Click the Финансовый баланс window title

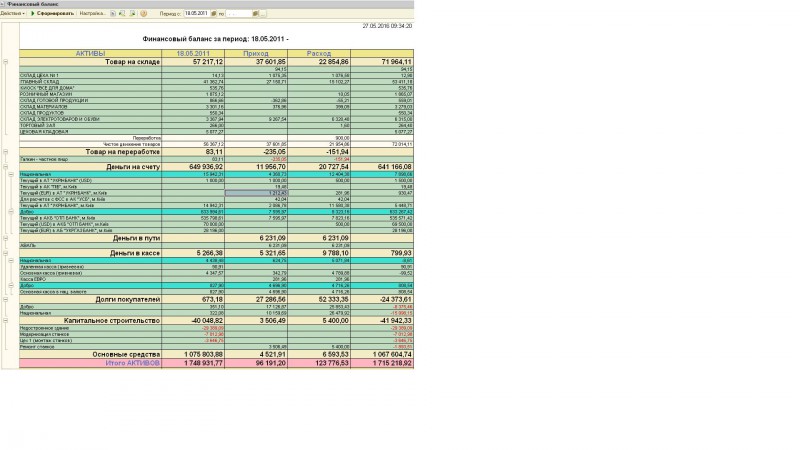pyautogui.click(x=32, y=4)
